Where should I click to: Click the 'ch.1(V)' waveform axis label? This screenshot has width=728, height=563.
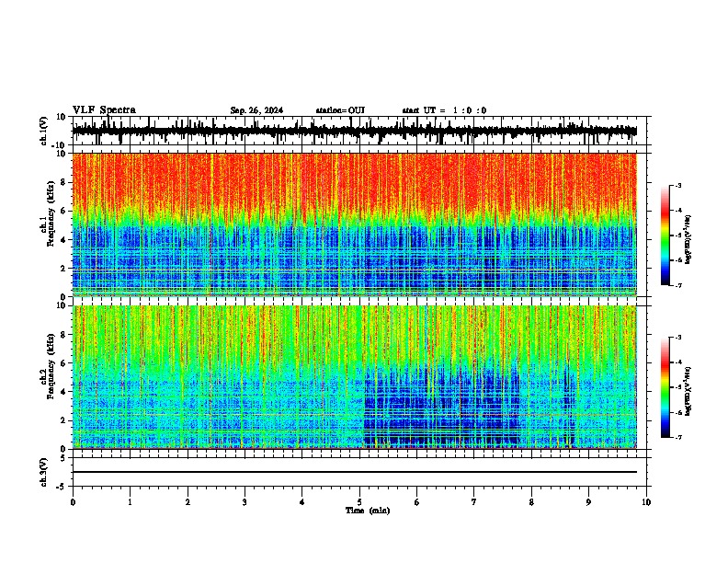click(x=44, y=131)
